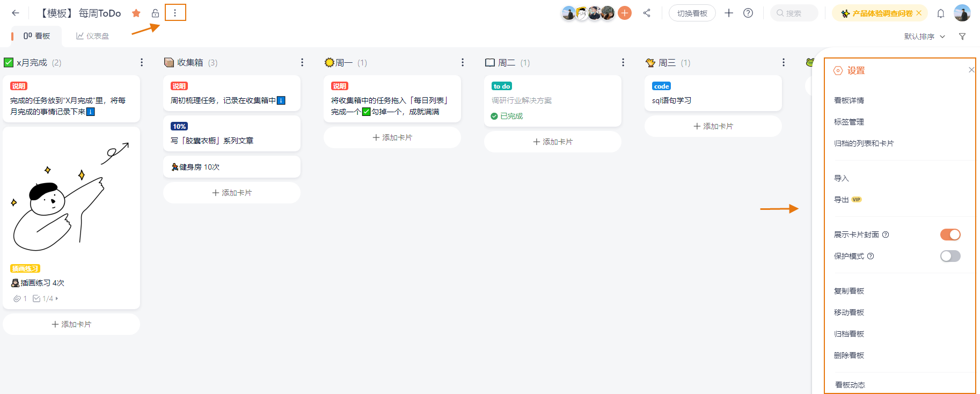Enable the 保护模式 toggle

pyautogui.click(x=950, y=256)
